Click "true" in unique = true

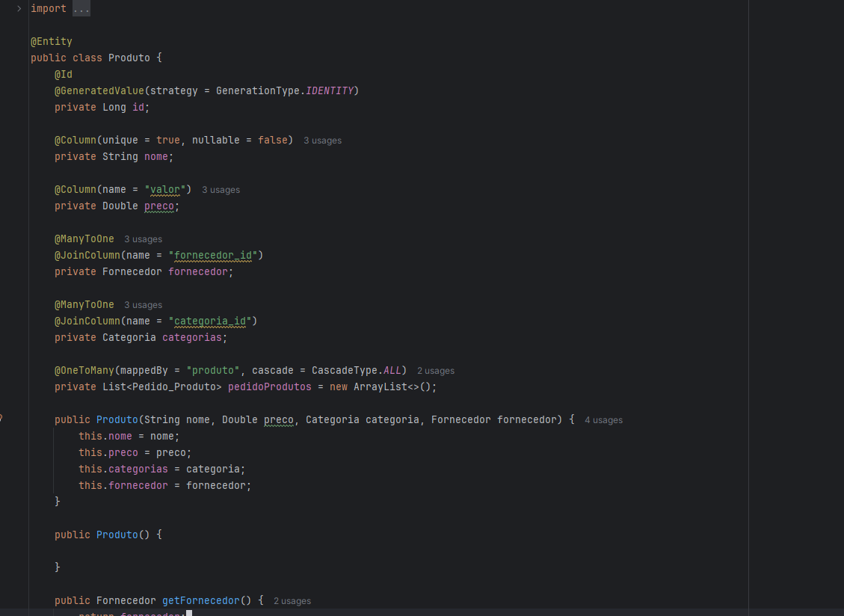click(x=168, y=140)
